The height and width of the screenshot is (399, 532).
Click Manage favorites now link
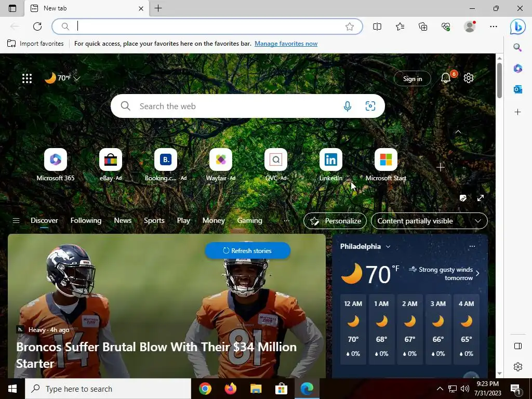[286, 44]
